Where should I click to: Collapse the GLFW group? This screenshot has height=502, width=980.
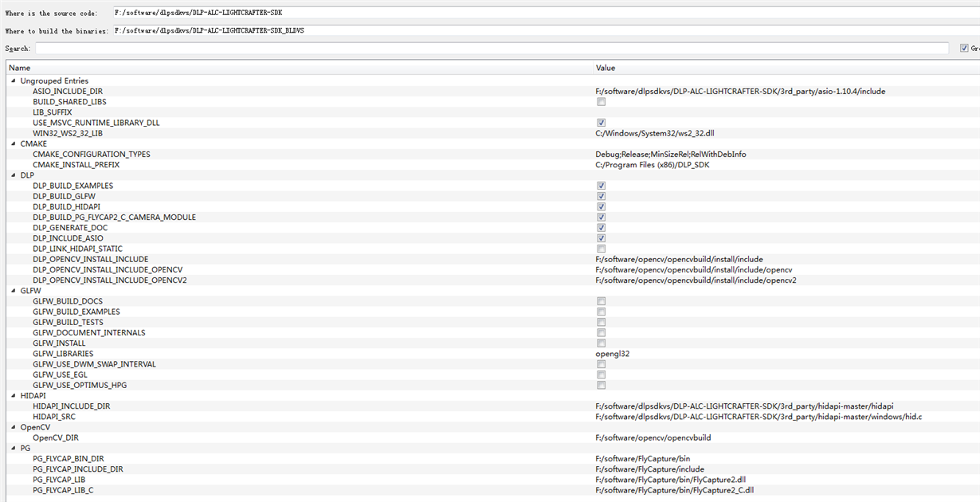point(13,291)
